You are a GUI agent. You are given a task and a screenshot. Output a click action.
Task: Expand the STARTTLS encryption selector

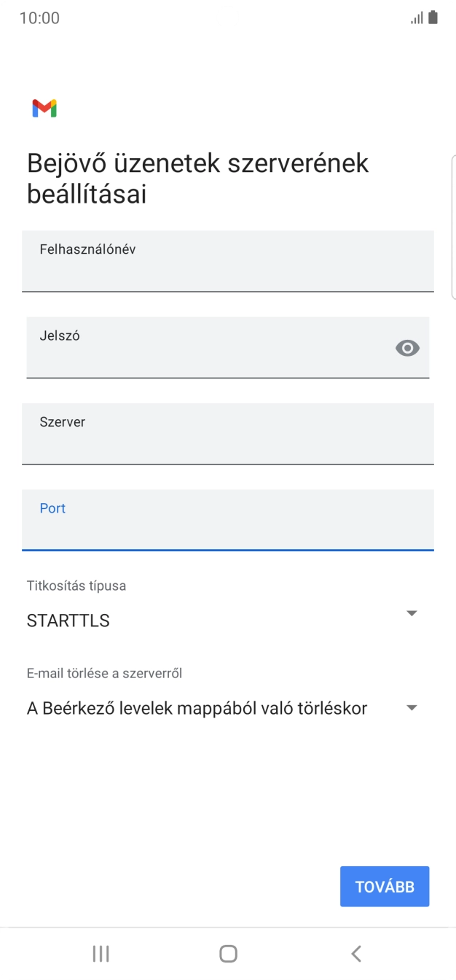412,612
